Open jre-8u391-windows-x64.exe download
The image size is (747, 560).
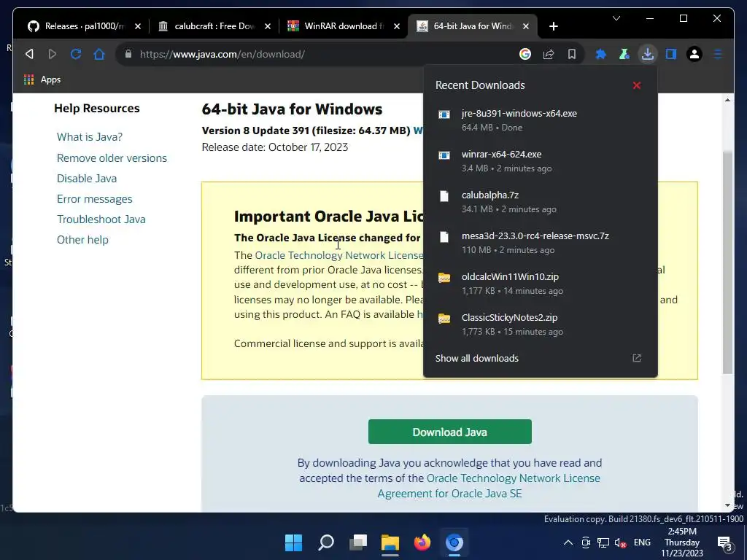[541, 120]
